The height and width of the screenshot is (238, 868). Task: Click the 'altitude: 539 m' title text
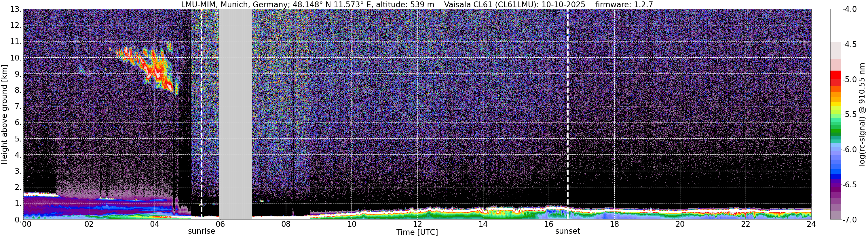[405, 4]
